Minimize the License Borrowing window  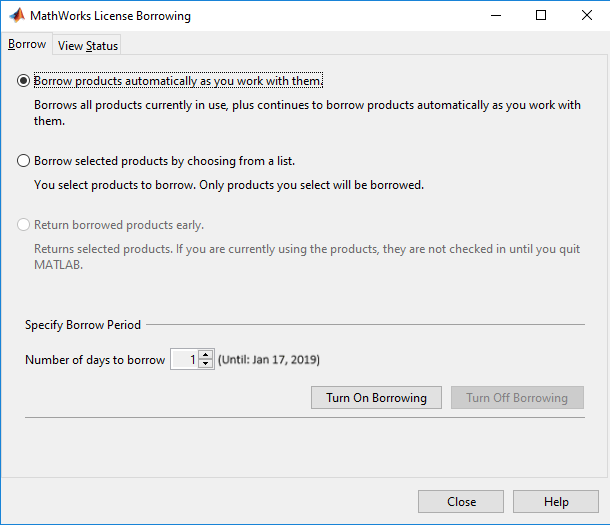click(x=495, y=16)
